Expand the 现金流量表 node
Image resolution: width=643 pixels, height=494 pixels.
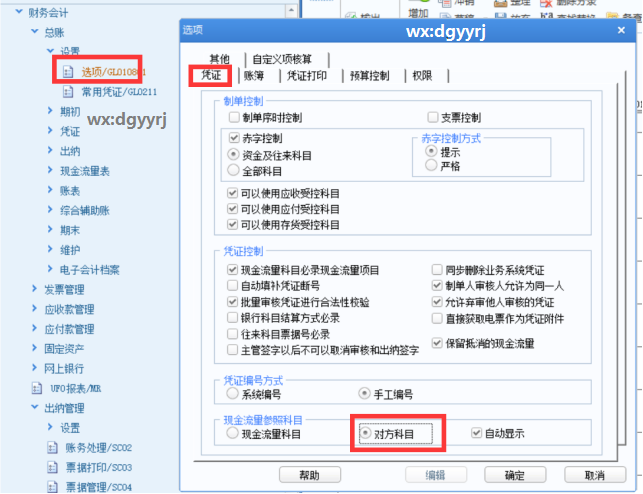pos(51,171)
